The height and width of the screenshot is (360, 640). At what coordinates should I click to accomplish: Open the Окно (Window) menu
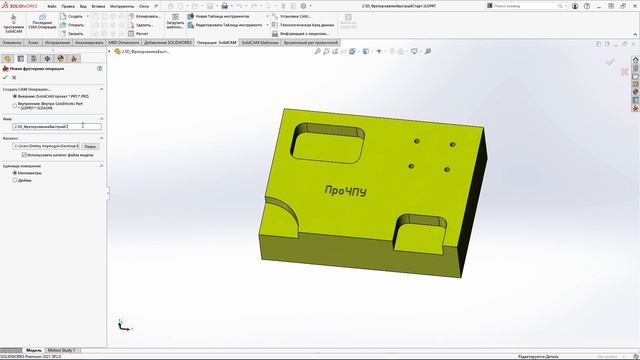click(x=144, y=7)
